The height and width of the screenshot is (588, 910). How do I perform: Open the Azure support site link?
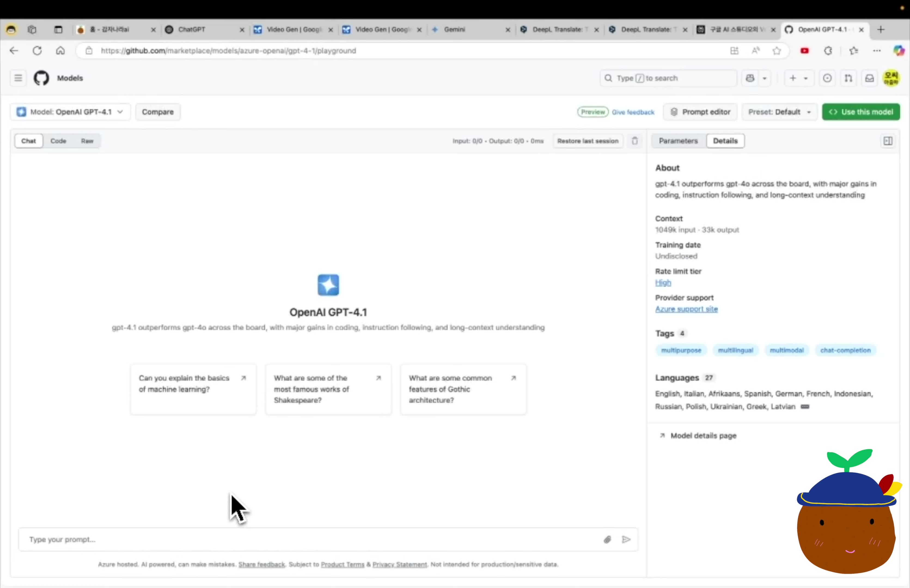[686, 309]
